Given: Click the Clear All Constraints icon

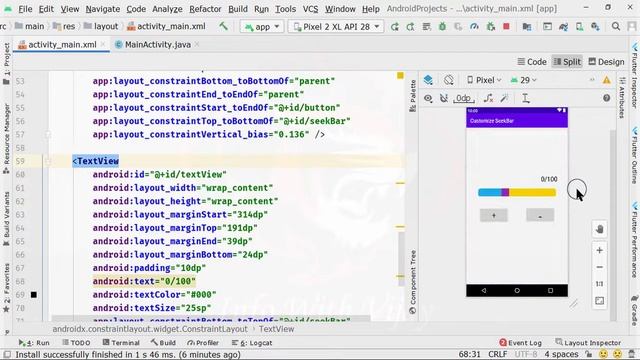Looking at the screenshot, I should 488,98.
